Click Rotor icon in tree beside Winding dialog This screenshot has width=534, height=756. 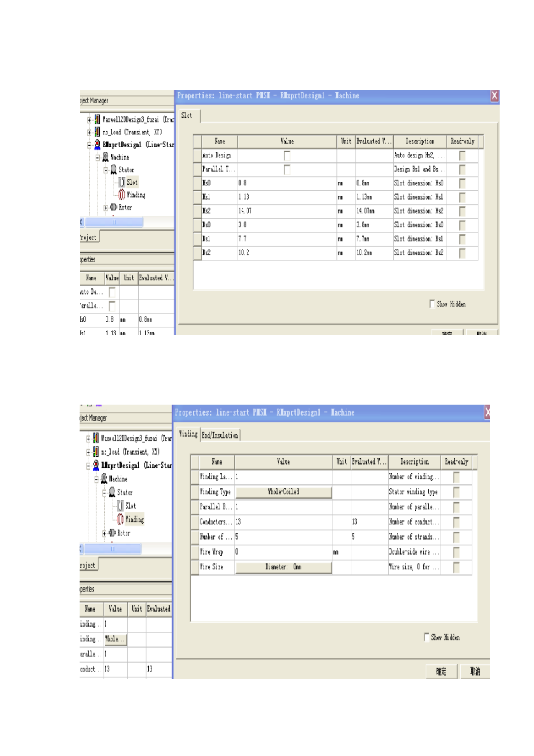[x=112, y=533]
